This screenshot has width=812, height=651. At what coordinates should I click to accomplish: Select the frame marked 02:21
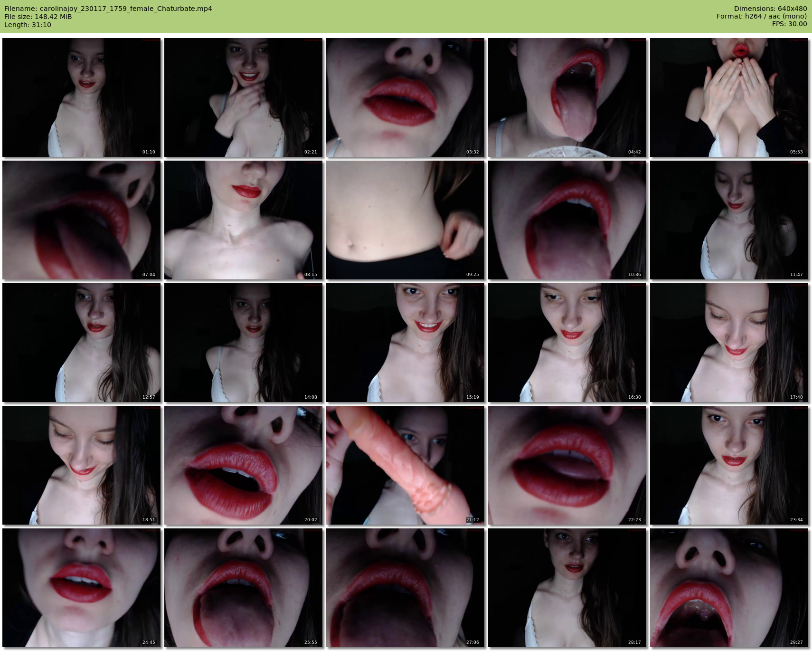tap(243, 97)
